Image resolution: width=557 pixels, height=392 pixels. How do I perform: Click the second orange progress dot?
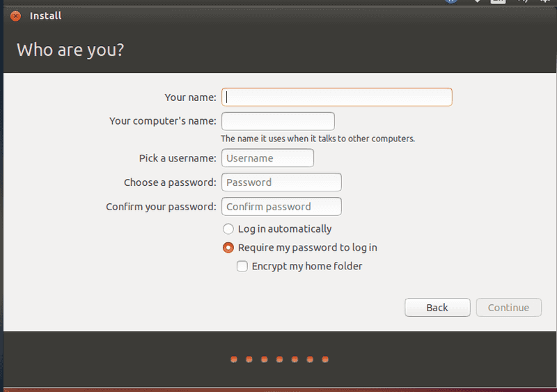click(249, 360)
